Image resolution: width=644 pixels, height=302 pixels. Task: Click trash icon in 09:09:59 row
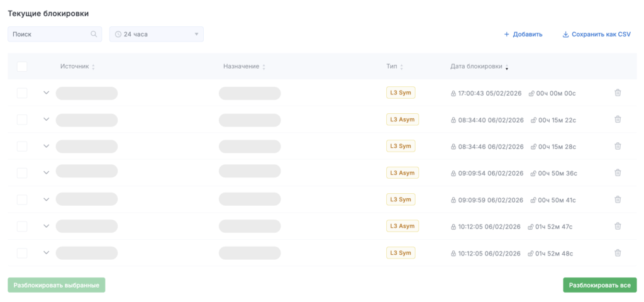coord(617,199)
